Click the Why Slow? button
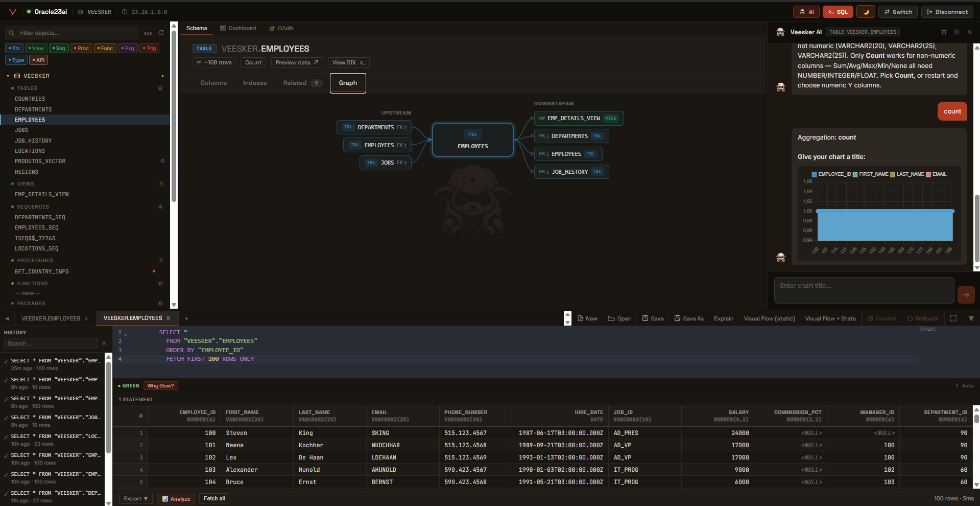 point(160,386)
